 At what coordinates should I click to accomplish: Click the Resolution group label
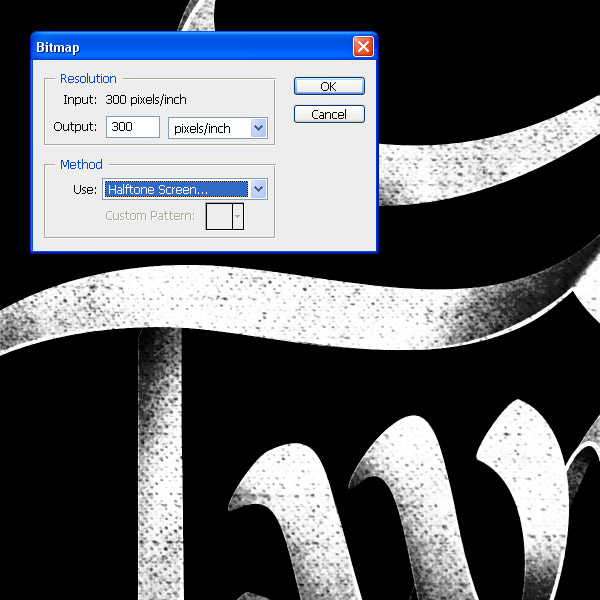tap(88, 78)
